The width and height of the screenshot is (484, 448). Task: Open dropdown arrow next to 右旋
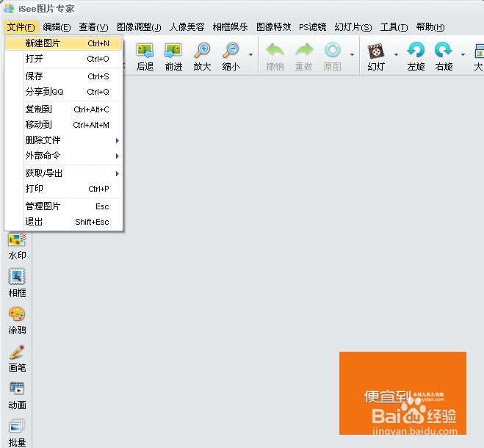tap(463, 55)
